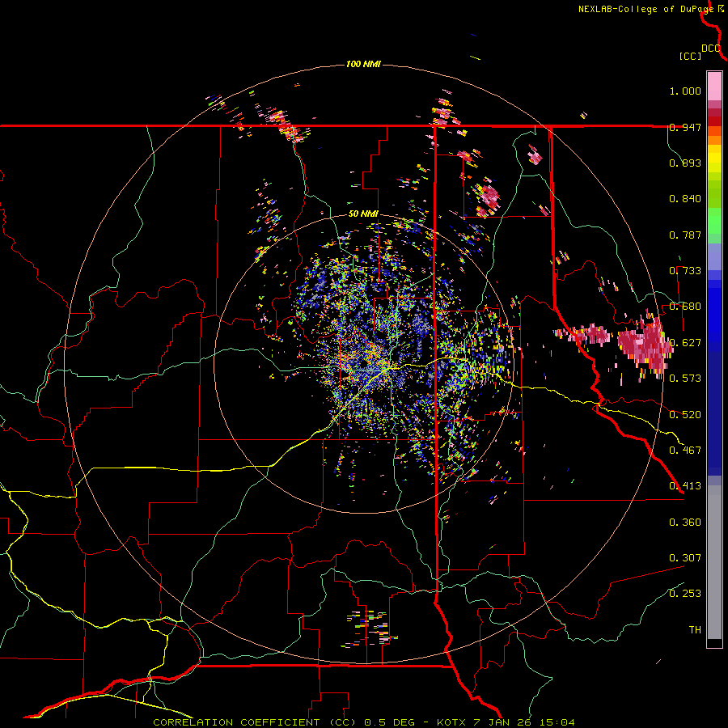Click the 0.680 scale value label
The image size is (728, 728).
(x=685, y=307)
